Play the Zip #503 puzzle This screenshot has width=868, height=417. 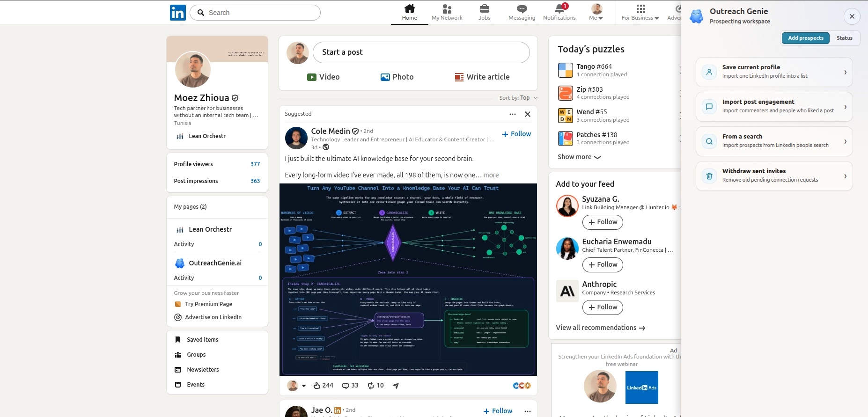(594, 93)
